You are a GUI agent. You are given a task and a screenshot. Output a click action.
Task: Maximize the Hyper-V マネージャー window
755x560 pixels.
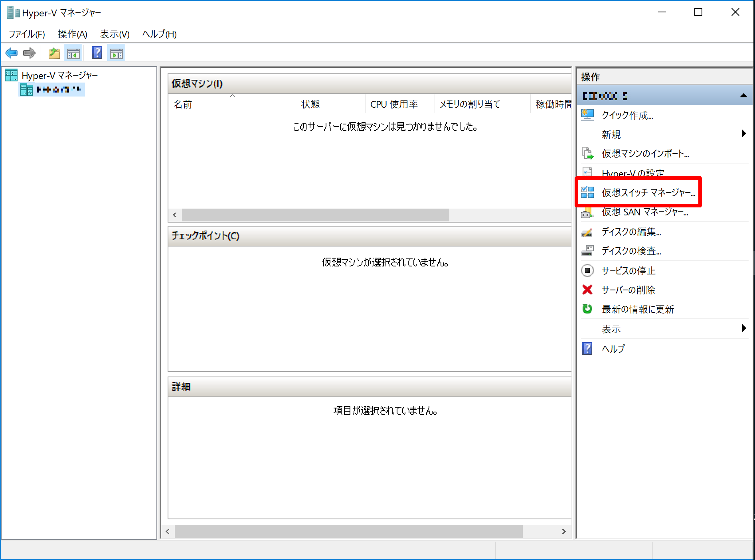(698, 12)
